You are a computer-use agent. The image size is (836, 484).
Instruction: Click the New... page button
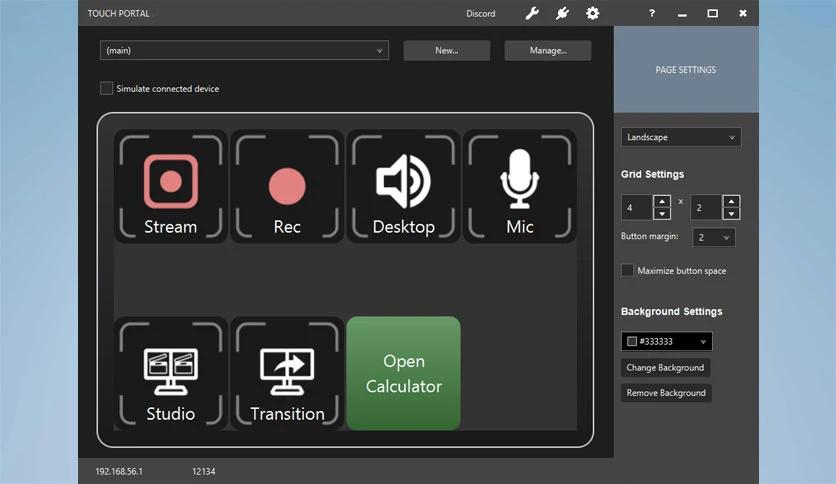(447, 50)
